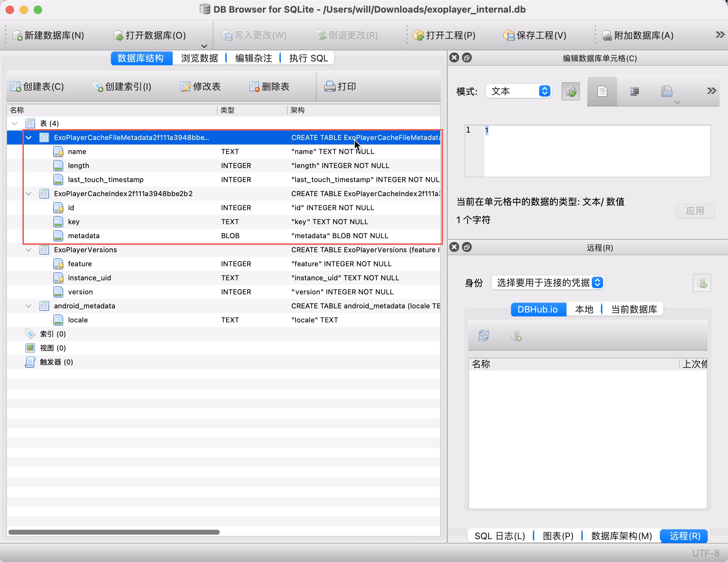Click the 打印 icon in the structure toolbar

(x=340, y=86)
